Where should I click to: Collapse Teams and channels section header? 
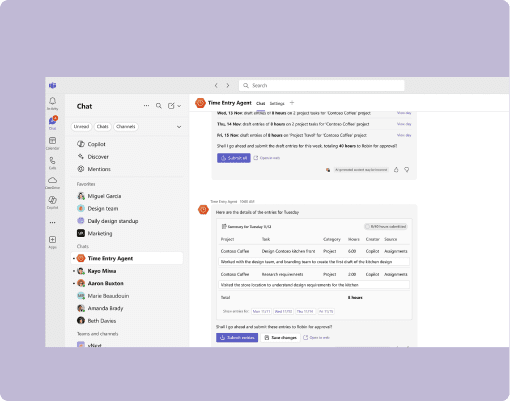tap(98, 334)
